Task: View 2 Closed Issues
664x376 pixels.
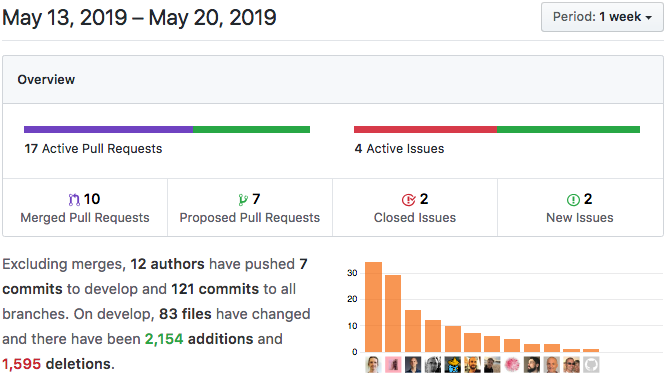Action: [x=415, y=207]
